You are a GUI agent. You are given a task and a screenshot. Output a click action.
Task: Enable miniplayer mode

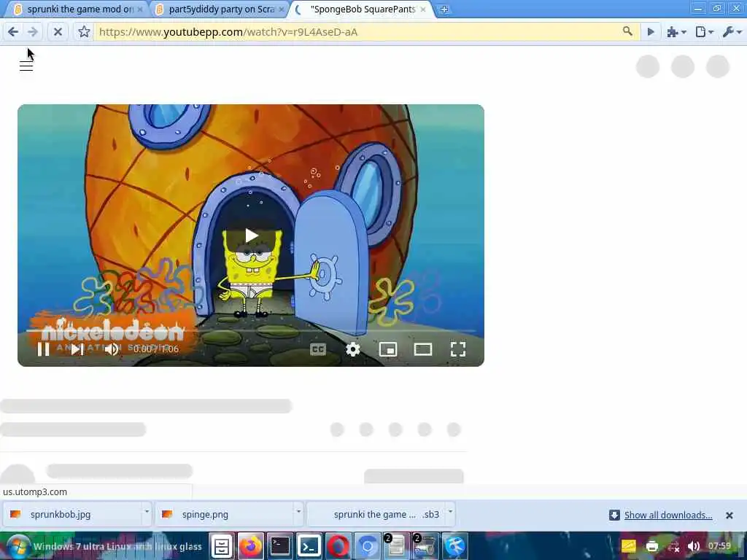388,349
